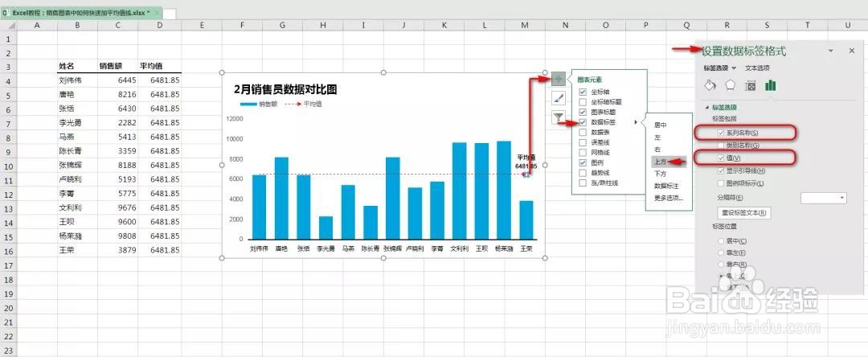Screen dimensions: 868x357
Task: Expand the 数据标签 submenu arrow
Action: click(x=636, y=121)
